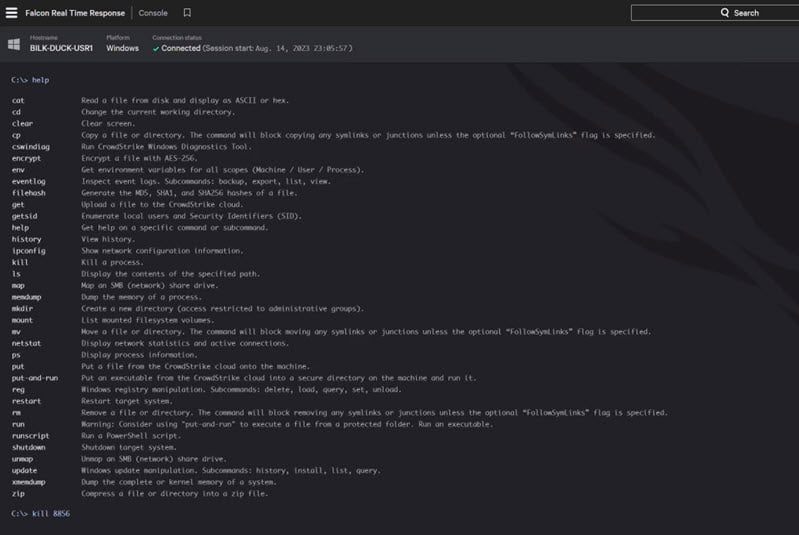Click the bookmark icon next to Console
Screen dimensions: 799x535
coord(187,13)
